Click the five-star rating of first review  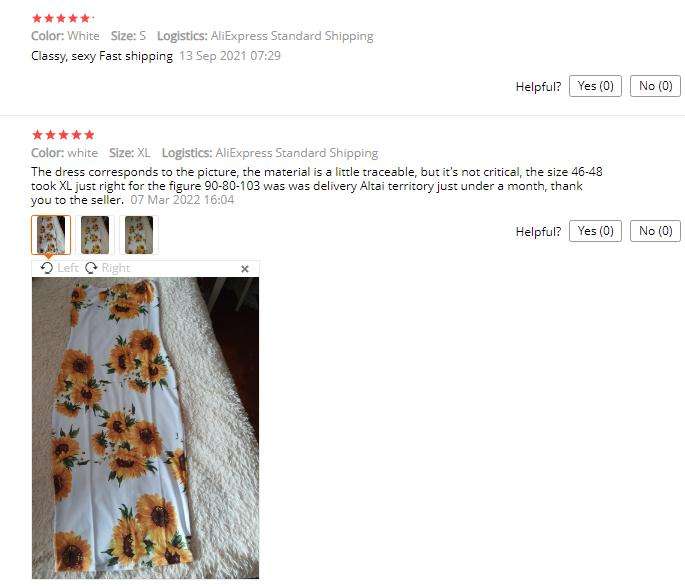[62, 18]
